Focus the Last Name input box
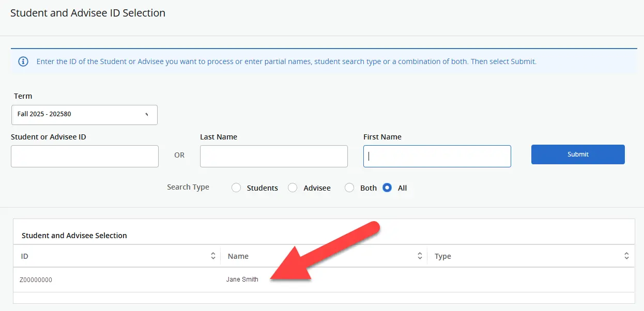The width and height of the screenshot is (644, 311). 273,156
